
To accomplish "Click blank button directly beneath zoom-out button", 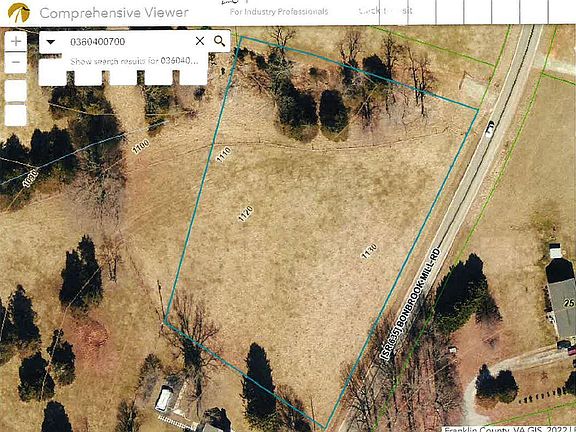I will click(16, 91).
